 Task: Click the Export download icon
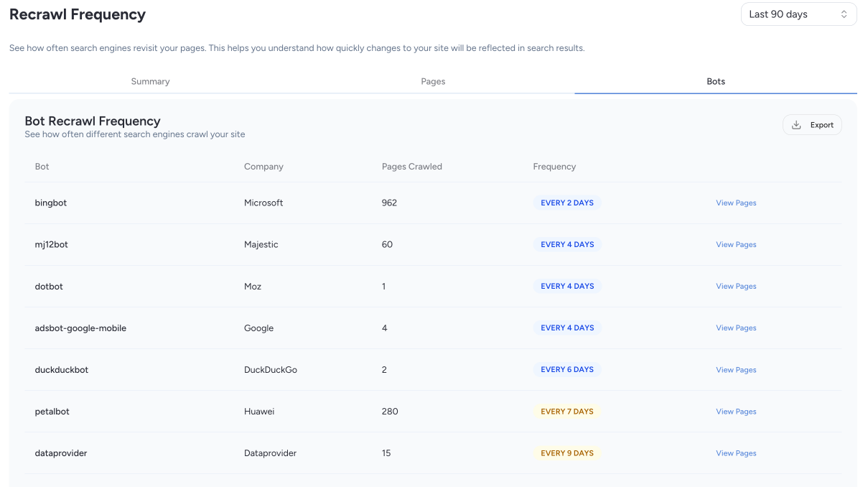[796, 125]
